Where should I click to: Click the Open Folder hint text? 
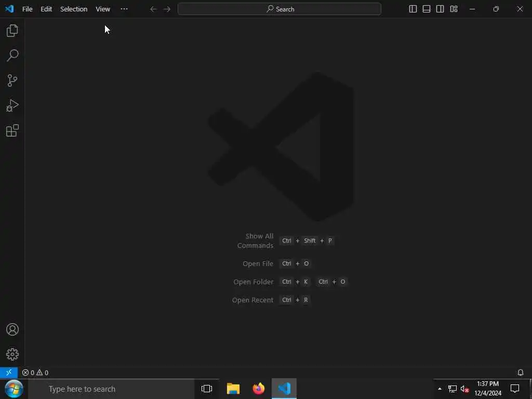[x=253, y=282]
